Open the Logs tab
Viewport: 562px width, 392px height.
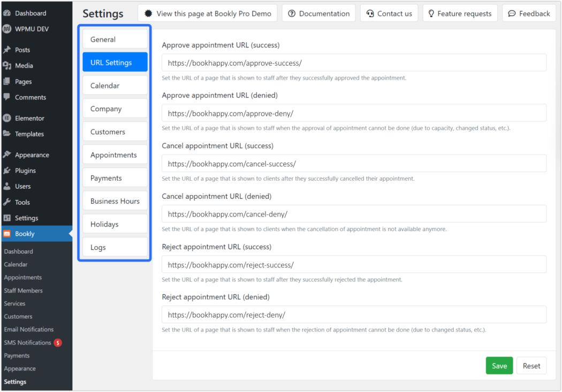point(115,247)
